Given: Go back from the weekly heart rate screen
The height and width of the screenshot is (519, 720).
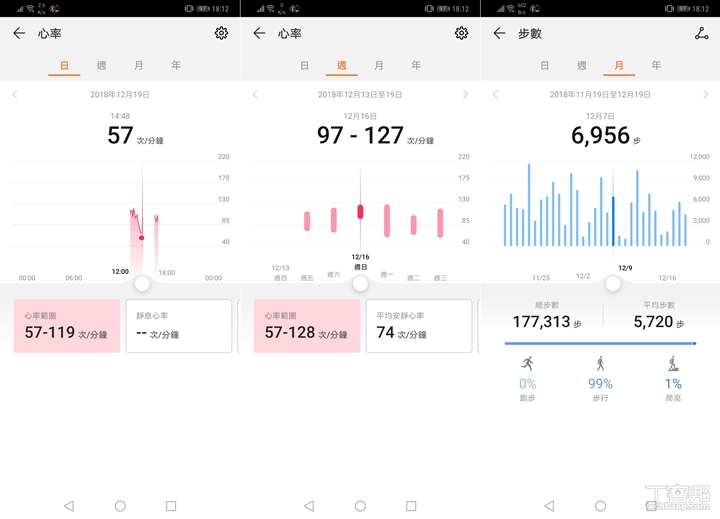Looking at the screenshot, I should [259, 33].
